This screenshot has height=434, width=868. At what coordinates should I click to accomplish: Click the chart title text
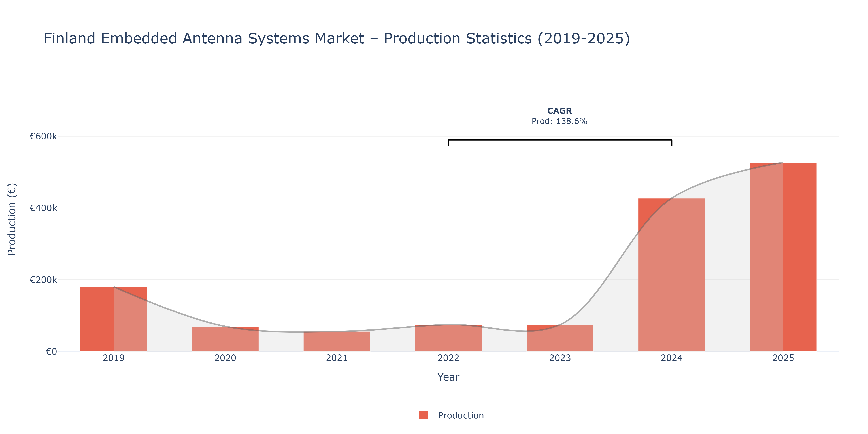(x=337, y=38)
